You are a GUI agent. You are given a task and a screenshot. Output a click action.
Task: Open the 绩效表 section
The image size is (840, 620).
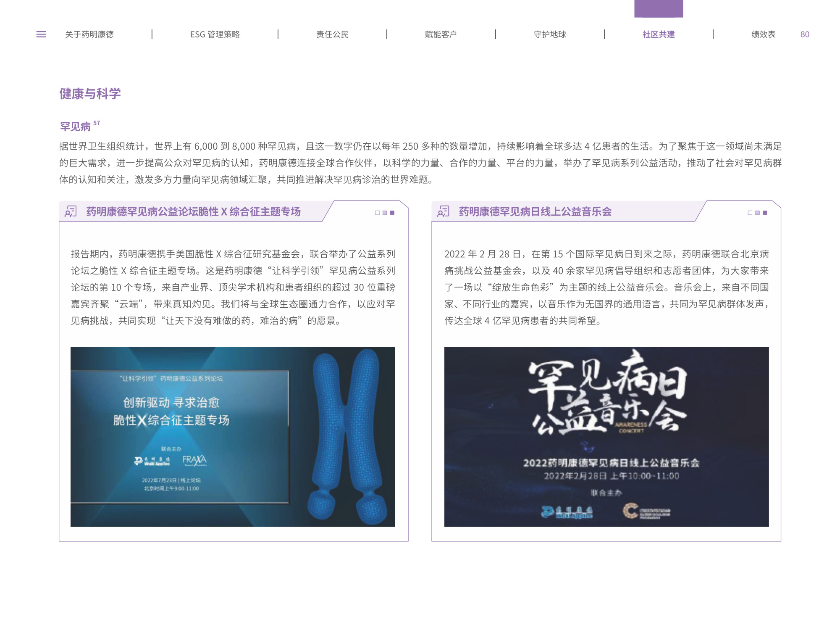763,34
